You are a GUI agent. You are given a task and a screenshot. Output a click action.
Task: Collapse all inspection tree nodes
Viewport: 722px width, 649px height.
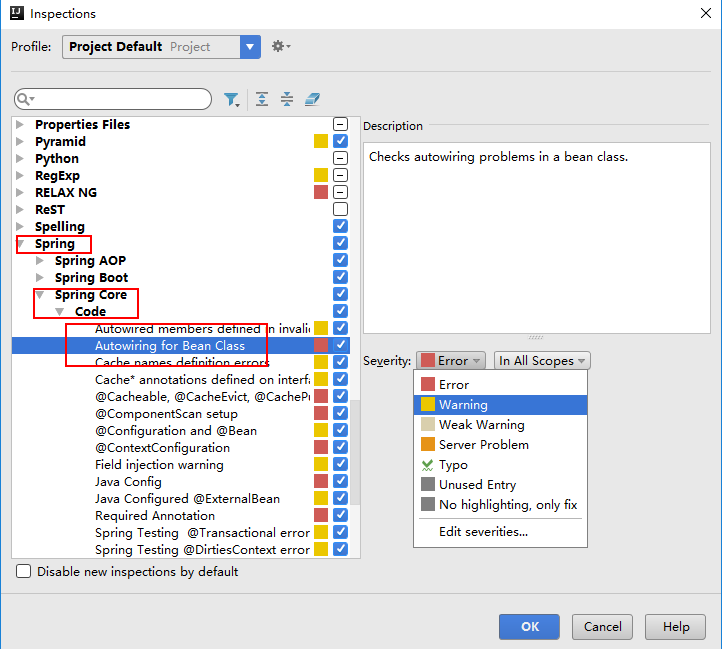287,99
